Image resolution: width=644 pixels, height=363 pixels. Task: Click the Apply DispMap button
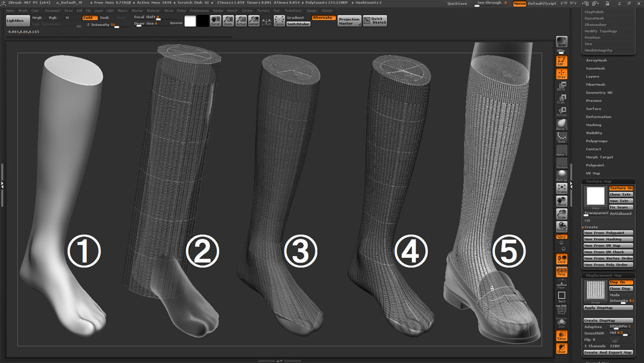608,307
